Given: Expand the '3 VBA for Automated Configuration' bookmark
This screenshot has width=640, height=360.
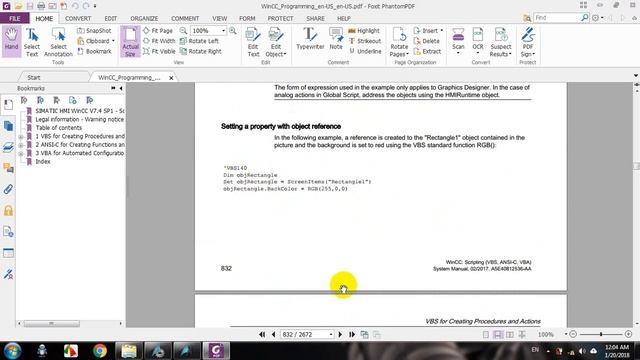Looking at the screenshot, I should [21, 153].
